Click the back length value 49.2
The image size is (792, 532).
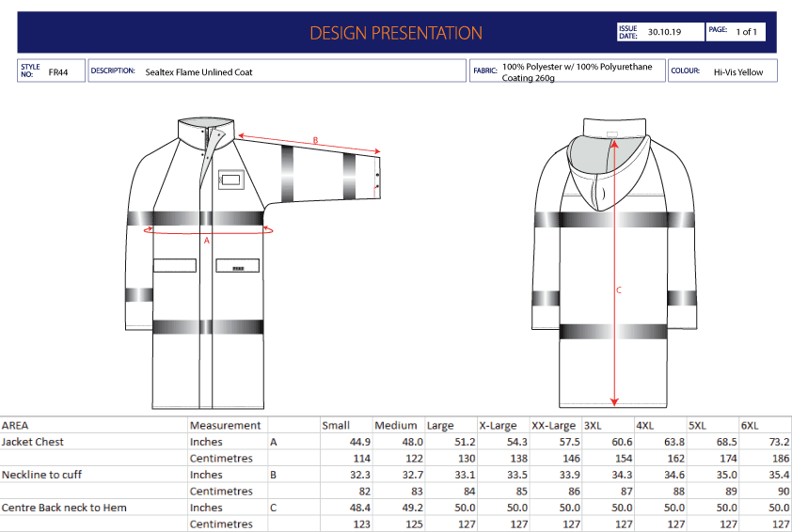coord(413,508)
